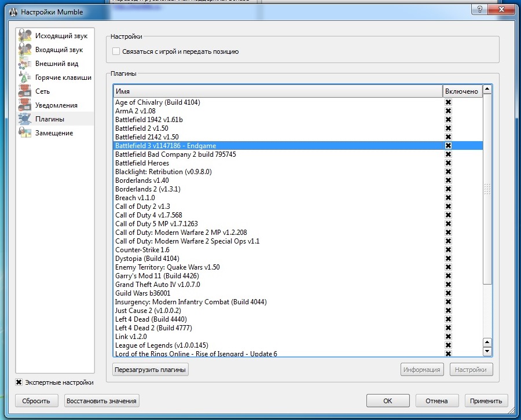This screenshot has width=521, height=420.
Task: Click the help question mark button
Action: [x=479, y=9]
